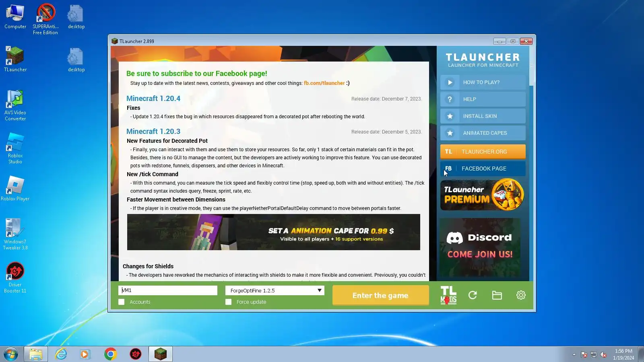Launch Internet Explorer from taskbar
The image size is (644, 362).
61,354
